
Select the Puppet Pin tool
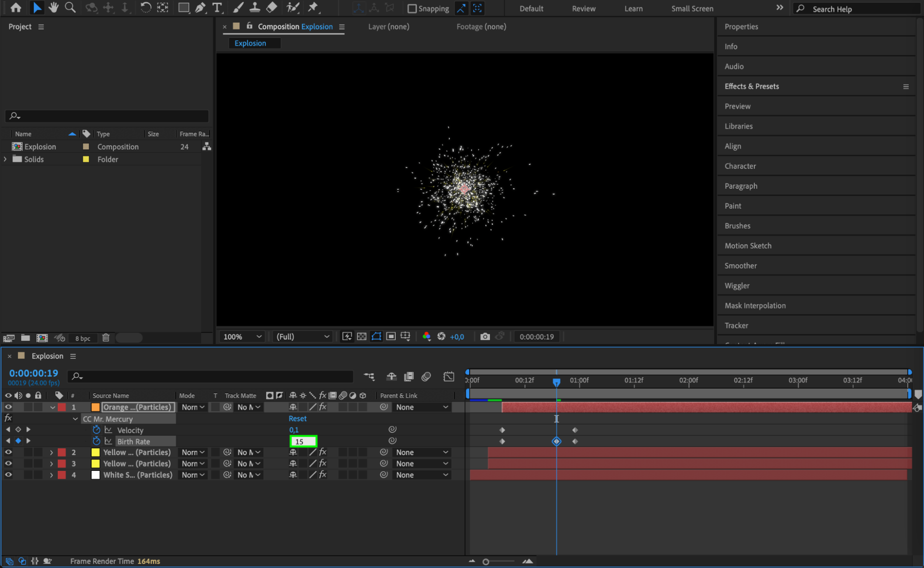click(313, 7)
